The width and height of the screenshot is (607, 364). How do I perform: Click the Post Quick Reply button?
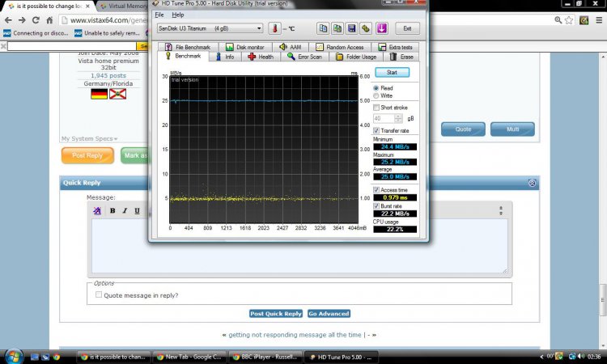click(x=276, y=314)
